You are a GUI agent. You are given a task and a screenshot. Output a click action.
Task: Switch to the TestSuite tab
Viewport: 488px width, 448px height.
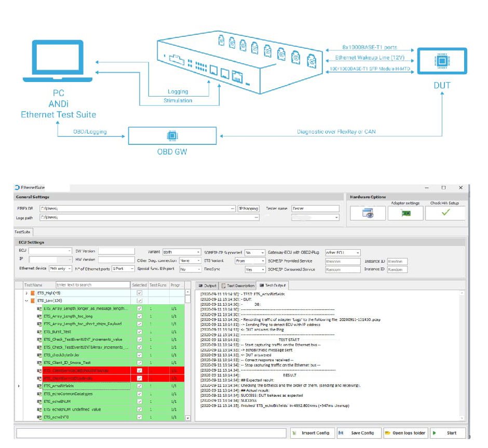tap(23, 232)
